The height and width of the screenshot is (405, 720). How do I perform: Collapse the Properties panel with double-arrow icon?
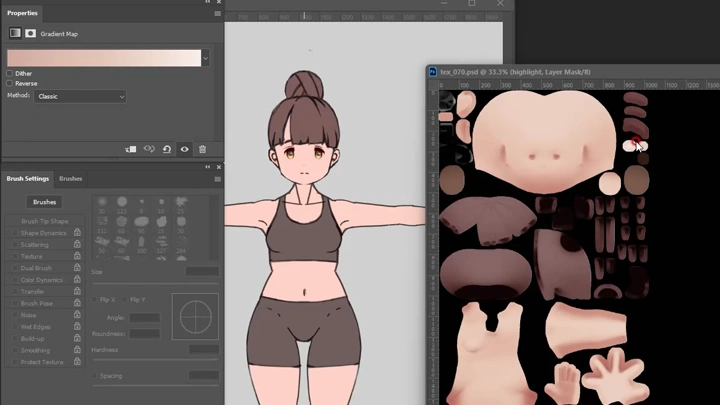208,2
